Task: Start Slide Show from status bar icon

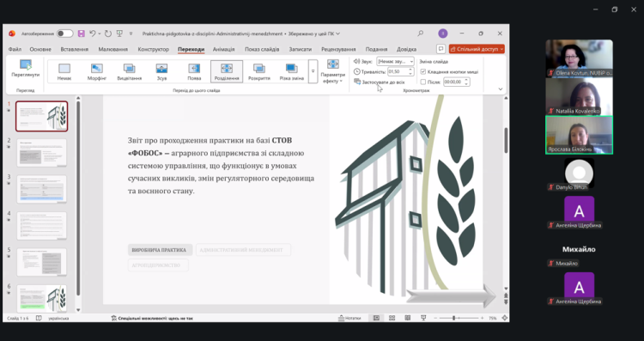Action: coord(423,318)
